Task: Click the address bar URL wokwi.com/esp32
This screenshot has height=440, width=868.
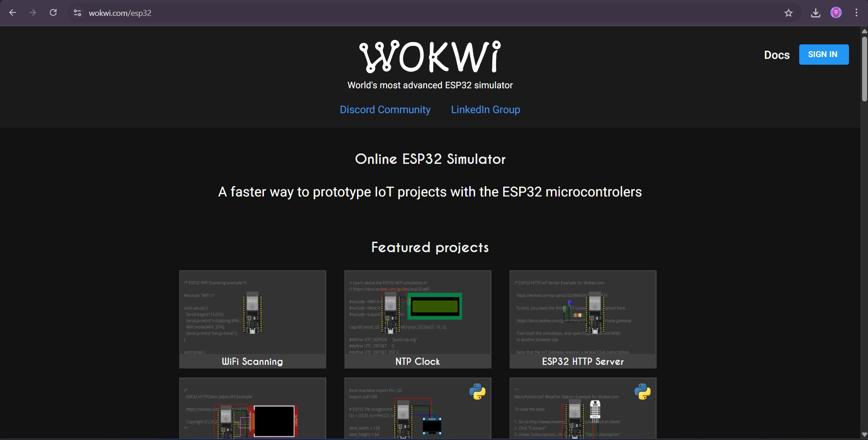Action: tap(120, 13)
